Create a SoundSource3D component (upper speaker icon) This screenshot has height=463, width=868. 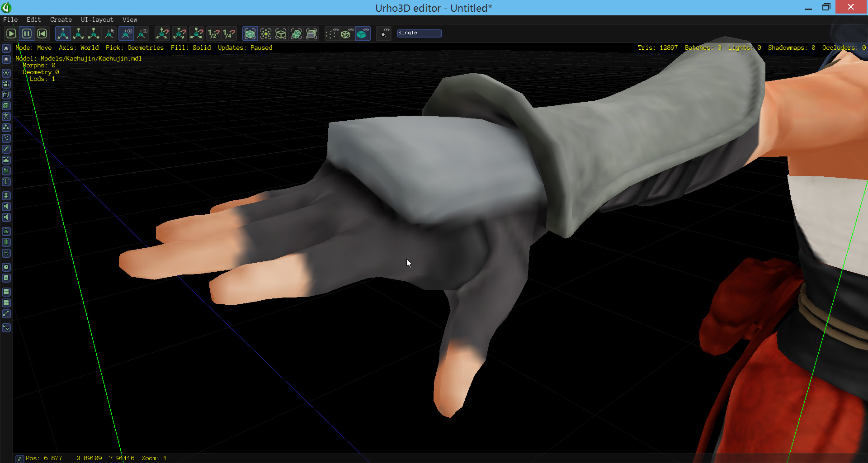(x=6, y=206)
